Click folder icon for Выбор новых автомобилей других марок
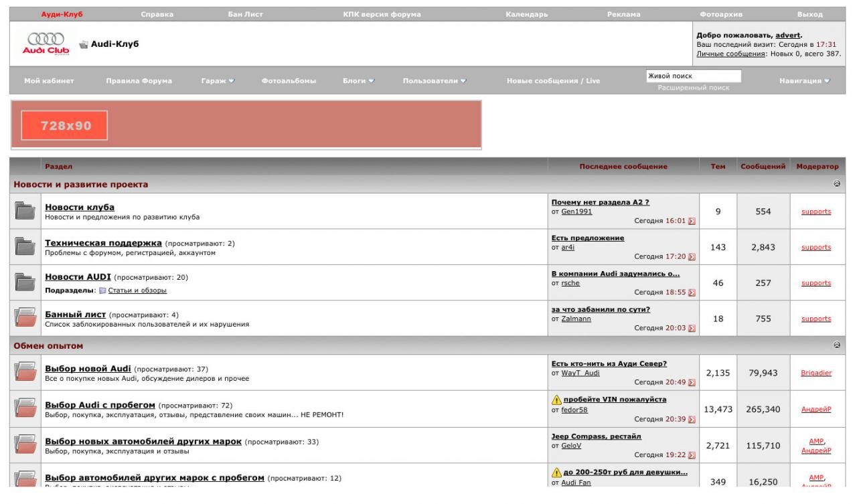857x504 pixels. 25,445
